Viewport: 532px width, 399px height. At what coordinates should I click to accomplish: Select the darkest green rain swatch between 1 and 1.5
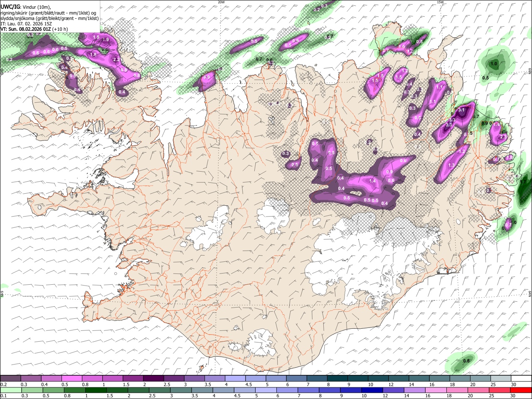[96, 390]
